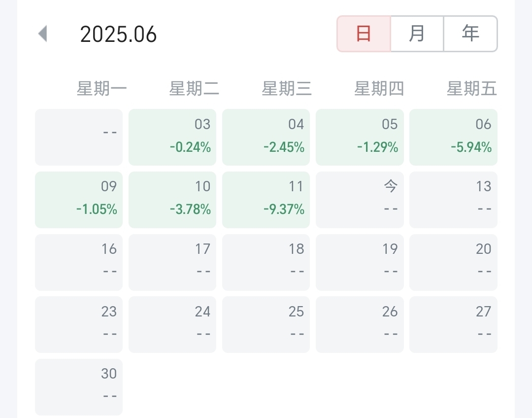The width and height of the screenshot is (532, 418).
Task: Select the June 16 date cell
Action: point(79,262)
